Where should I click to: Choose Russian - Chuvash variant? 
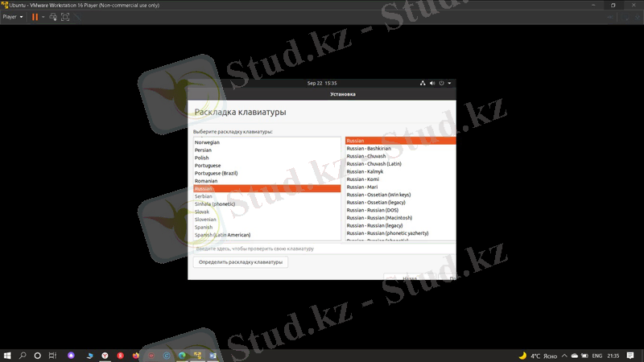pyautogui.click(x=400, y=156)
